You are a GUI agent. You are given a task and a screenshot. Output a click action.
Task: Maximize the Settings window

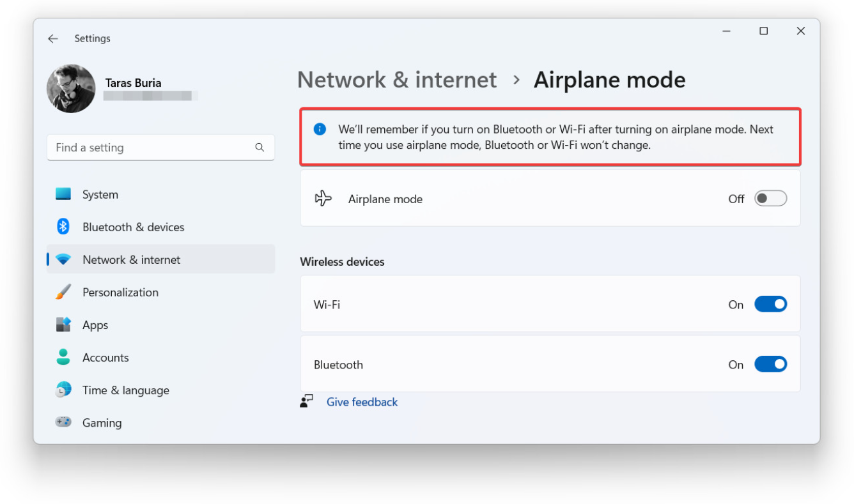tap(763, 31)
